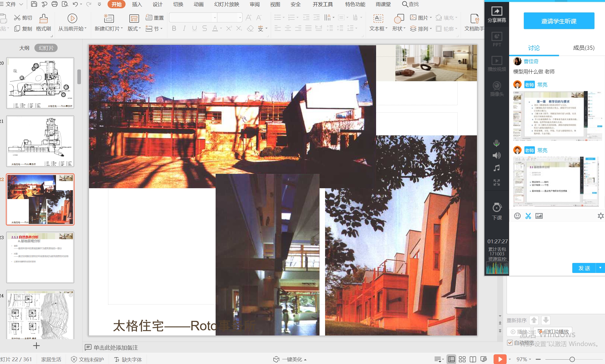Click Invite Students (邀请学生听课) button
The height and width of the screenshot is (364, 605).
(559, 21)
